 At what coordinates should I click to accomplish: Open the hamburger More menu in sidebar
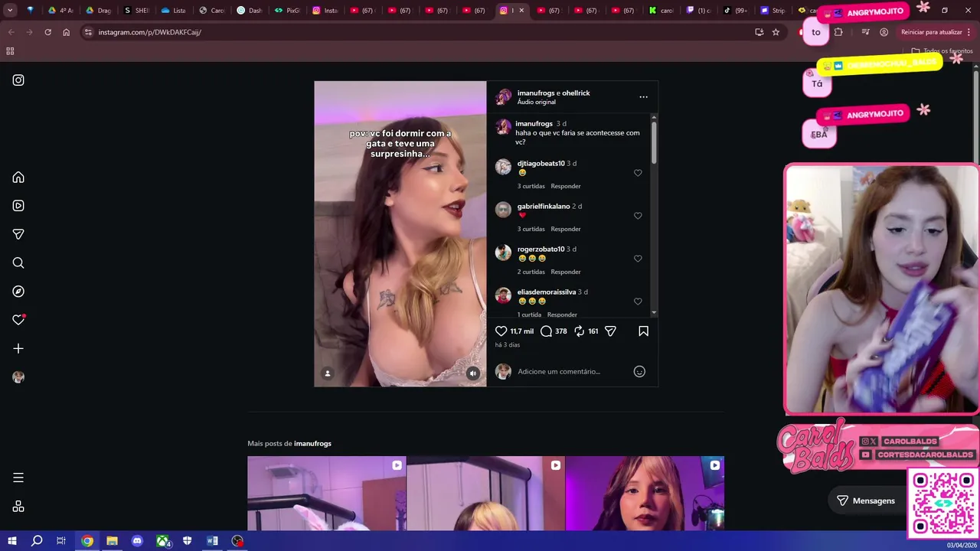18,478
